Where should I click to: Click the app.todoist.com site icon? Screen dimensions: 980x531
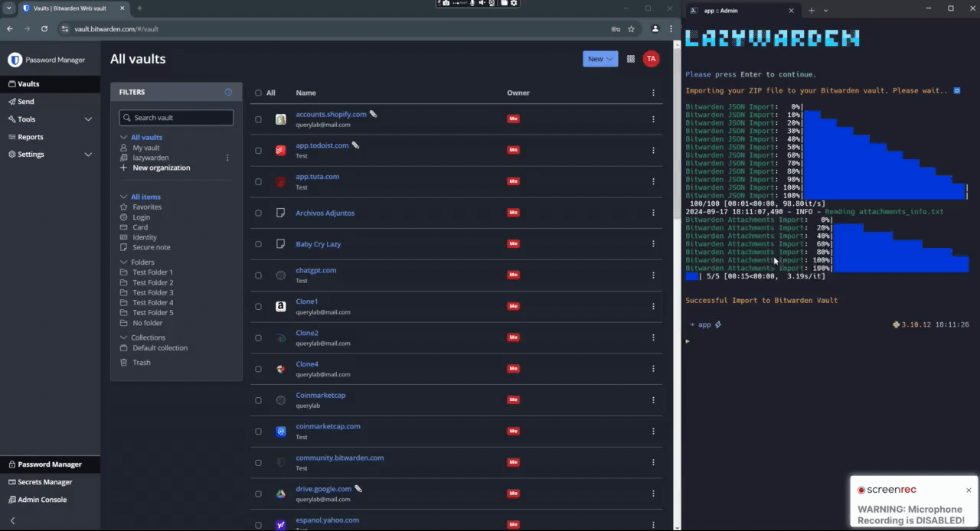coord(281,150)
